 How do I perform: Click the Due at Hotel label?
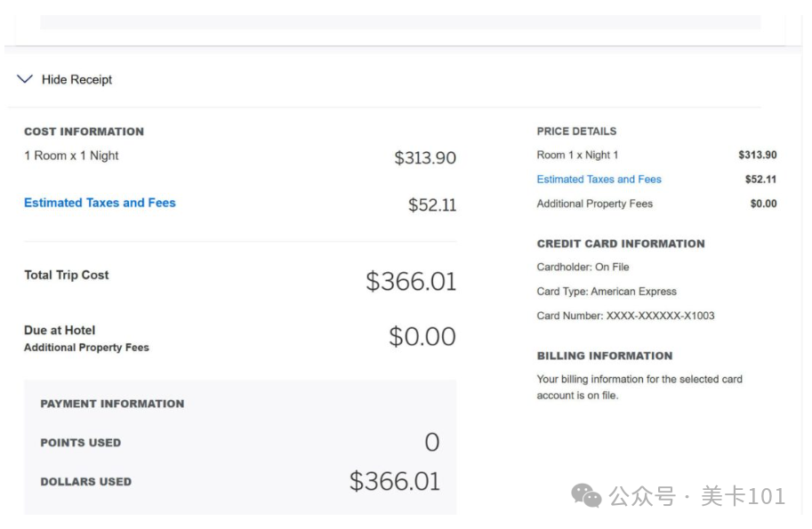tap(60, 331)
